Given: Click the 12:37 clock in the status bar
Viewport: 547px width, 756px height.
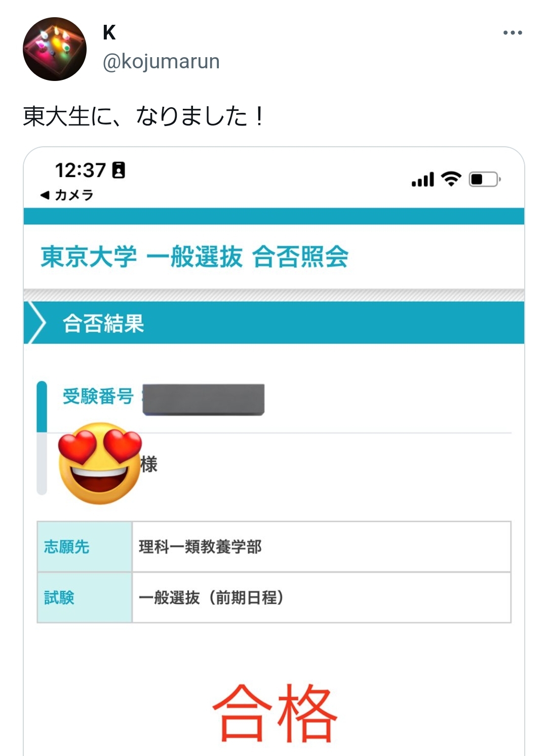Looking at the screenshot, I should click(80, 171).
